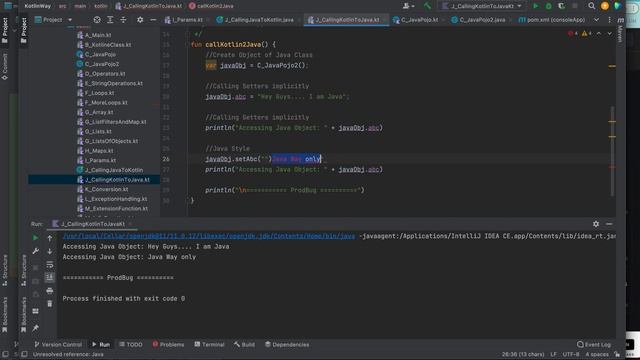This screenshot has height=360, width=640.
Task: Open user account icon dropdown in toolbar
Action: click(408, 6)
